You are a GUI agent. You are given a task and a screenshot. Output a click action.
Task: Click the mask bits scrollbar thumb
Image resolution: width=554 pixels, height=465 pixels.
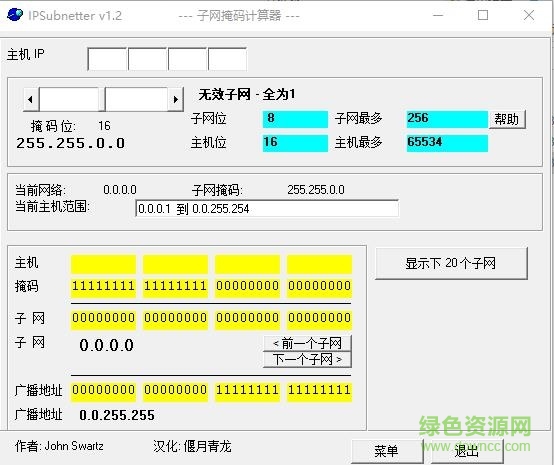click(x=102, y=99)
